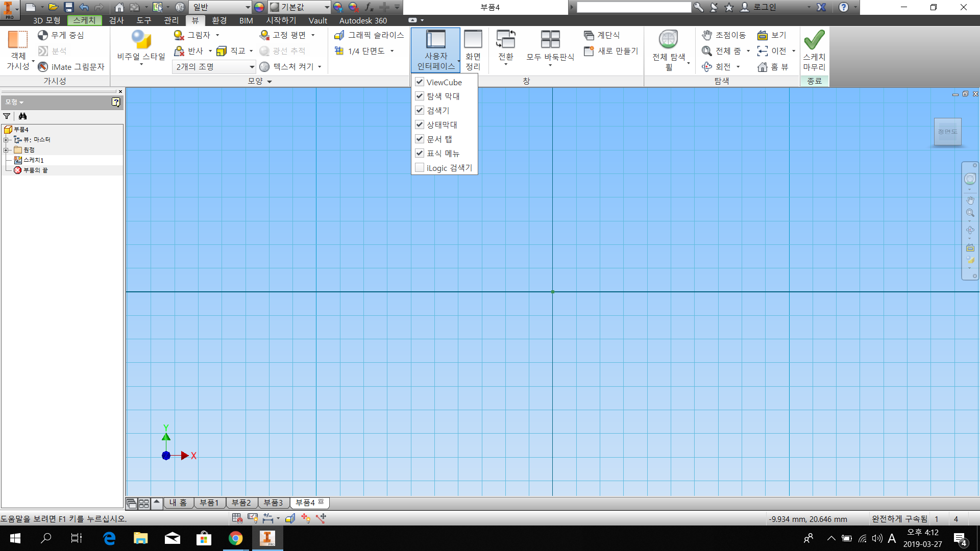Click the Object Visibility (객체 가시성) icon

[x=18, y=40]
